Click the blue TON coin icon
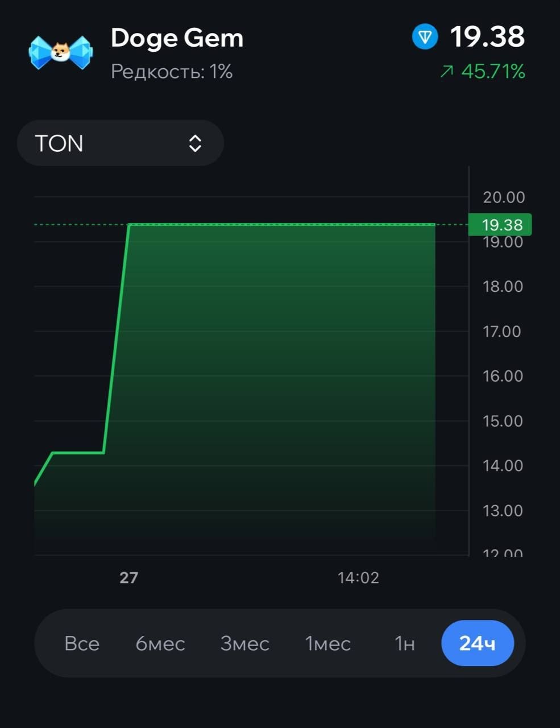560x728 pixels. (425, 37)
